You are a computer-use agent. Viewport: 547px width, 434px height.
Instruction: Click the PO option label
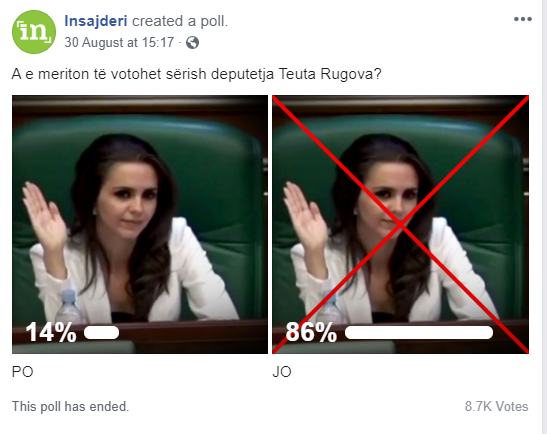(x=23, y=372)
